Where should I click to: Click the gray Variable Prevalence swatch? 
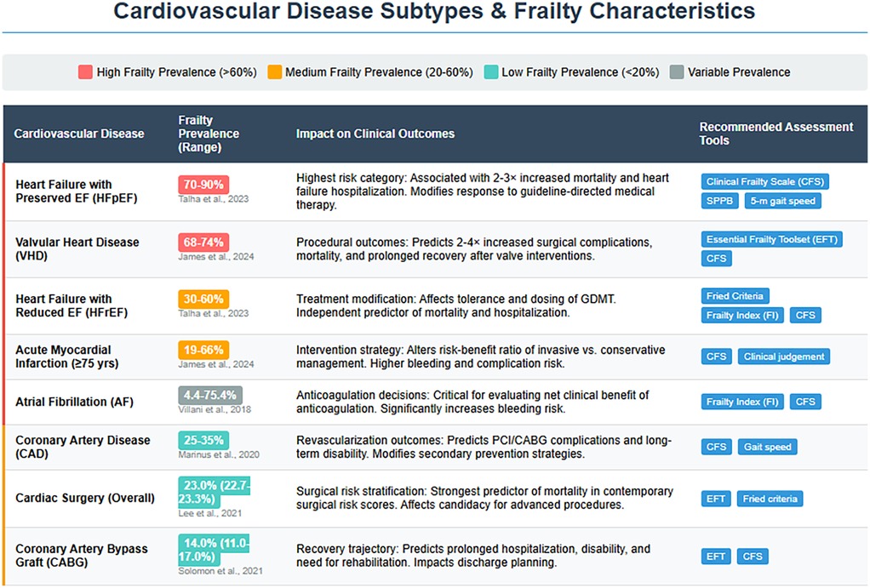[677, 72]
